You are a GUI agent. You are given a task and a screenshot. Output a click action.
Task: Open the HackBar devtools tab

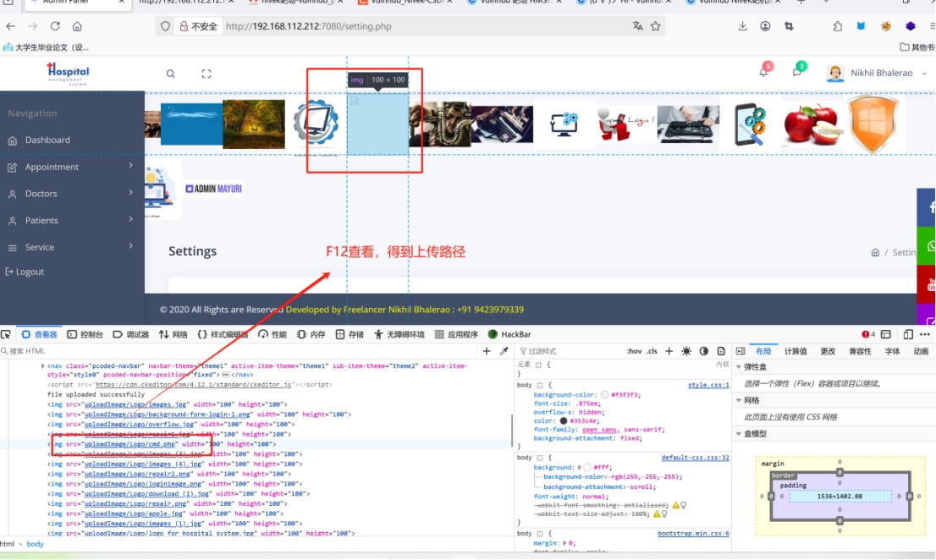[x=509, y=335]
